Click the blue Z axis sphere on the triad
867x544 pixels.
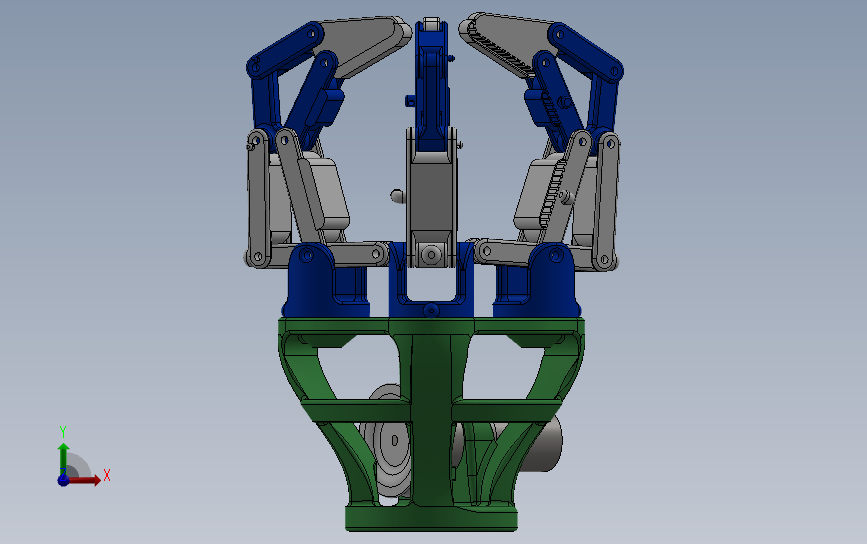[x=63, y=480]
